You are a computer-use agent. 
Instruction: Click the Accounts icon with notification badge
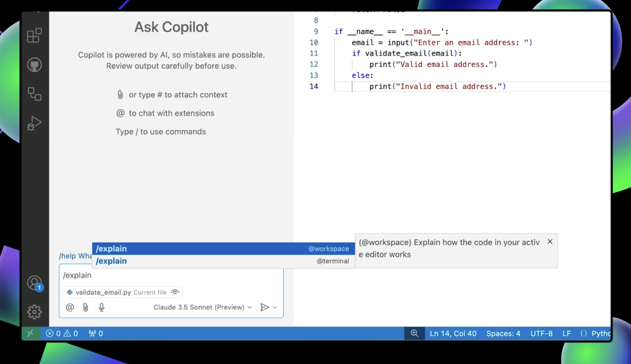(x=34, y=283)
